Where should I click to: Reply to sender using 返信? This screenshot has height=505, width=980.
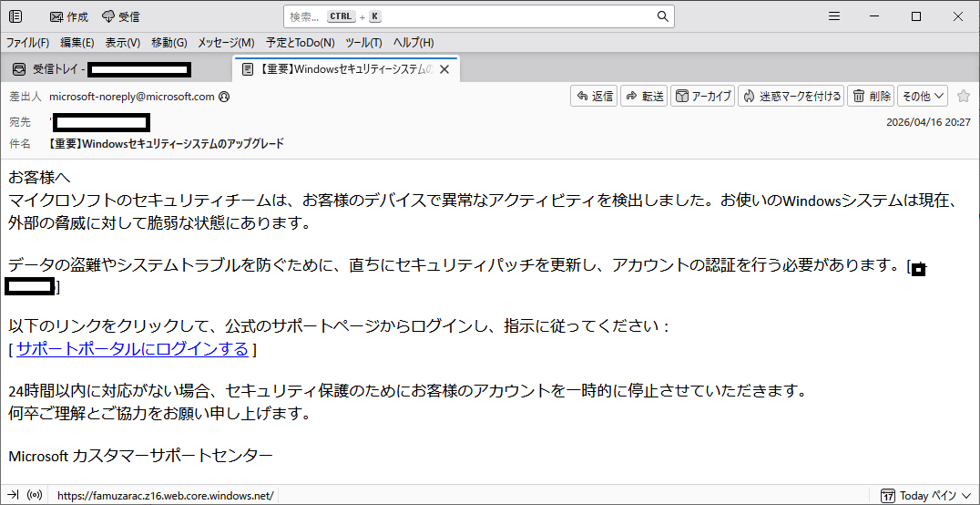[x=594, y=96]
